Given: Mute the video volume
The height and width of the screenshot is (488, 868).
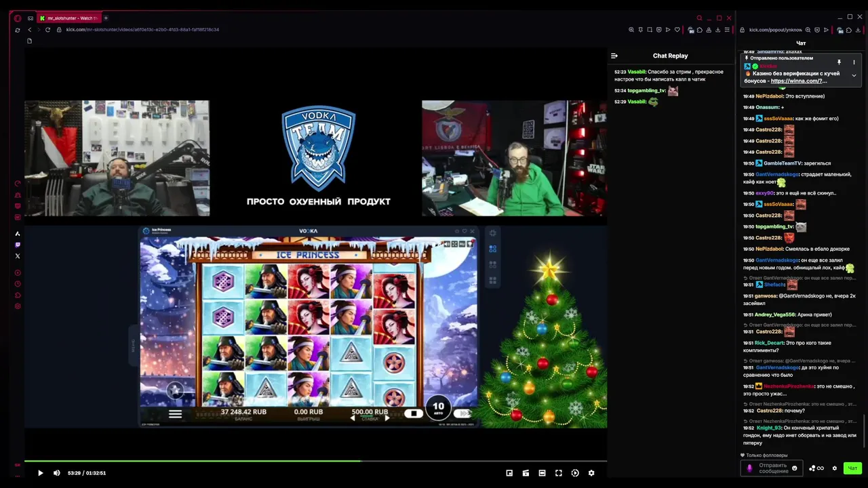Looking at the screenshot, I should coord(57,473).
